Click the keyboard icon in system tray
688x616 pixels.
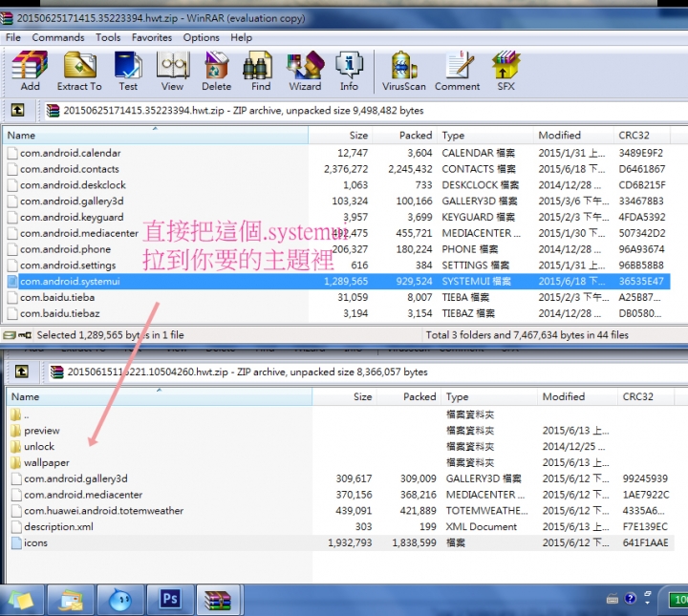(x=613, y=599)
